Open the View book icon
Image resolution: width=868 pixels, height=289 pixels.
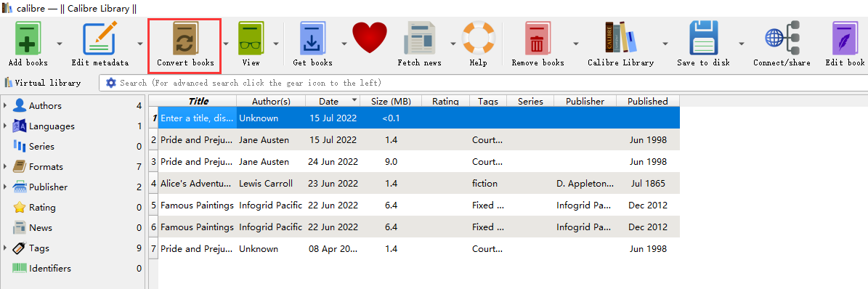pyautogui.click(x=251, y=38)
